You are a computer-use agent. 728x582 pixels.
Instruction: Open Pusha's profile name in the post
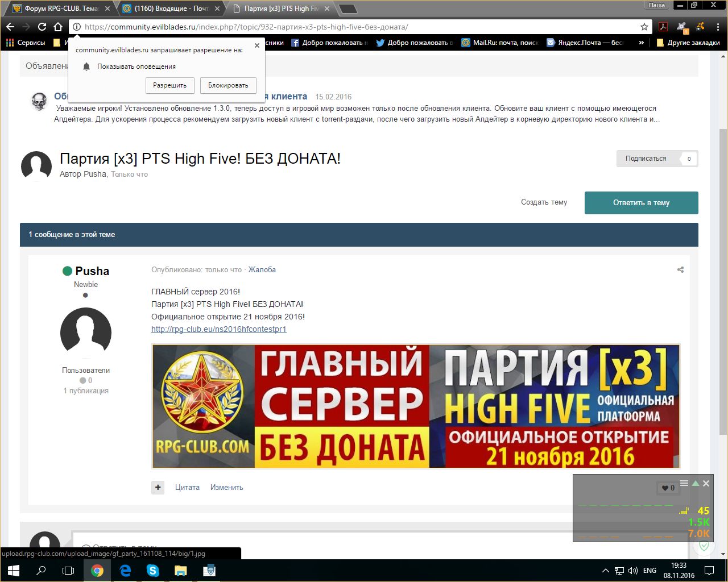click(x=92, y=271)
